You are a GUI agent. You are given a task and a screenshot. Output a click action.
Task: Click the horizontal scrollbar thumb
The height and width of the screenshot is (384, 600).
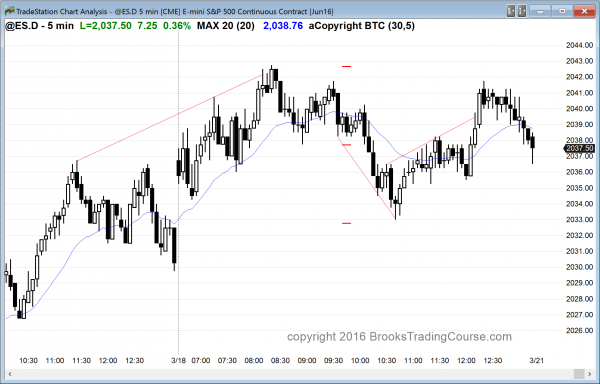pyautogui.click(x=579, y=374)
